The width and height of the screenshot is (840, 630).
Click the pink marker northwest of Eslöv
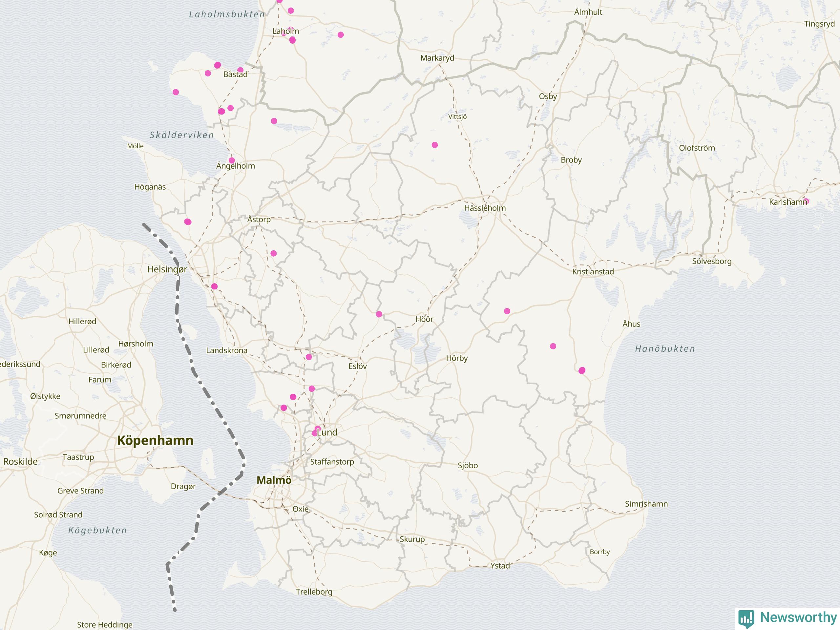pyautogui.click(x=308, y=357)
